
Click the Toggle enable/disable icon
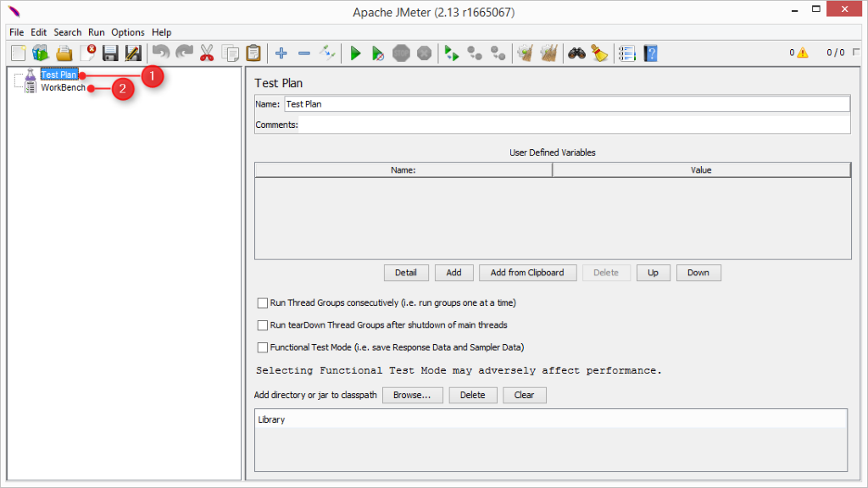click(327, 53)
